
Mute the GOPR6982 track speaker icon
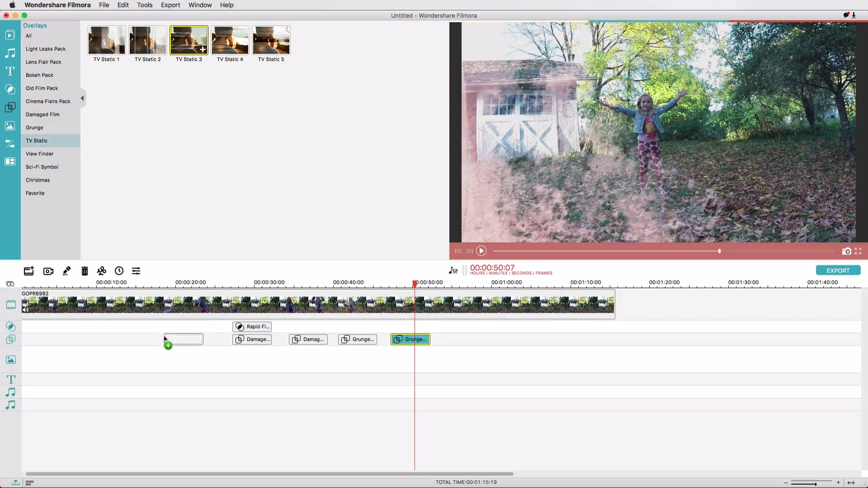pyautogui.click(x=26, y=310)
